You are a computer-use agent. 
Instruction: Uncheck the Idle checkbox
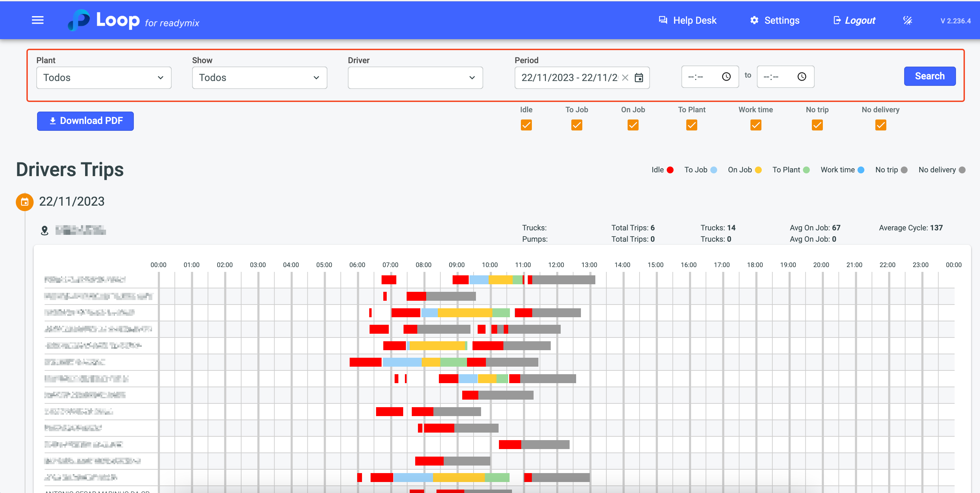pyautogui.click(x=526, y=125)
